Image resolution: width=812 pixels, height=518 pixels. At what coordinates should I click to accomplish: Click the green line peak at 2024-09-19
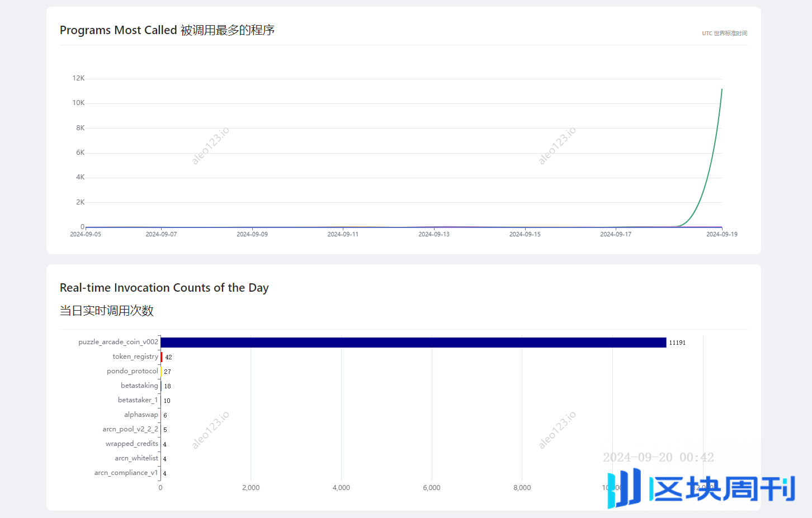721,89
